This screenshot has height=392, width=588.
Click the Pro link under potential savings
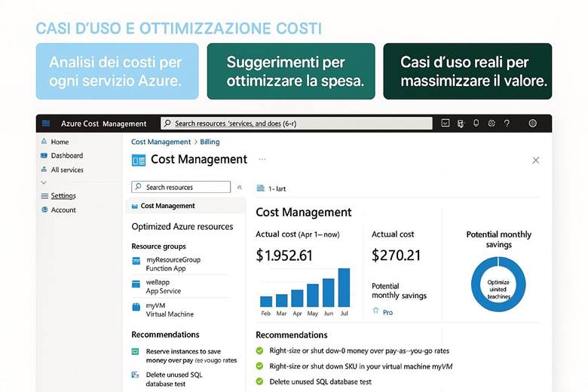[387, 312]
